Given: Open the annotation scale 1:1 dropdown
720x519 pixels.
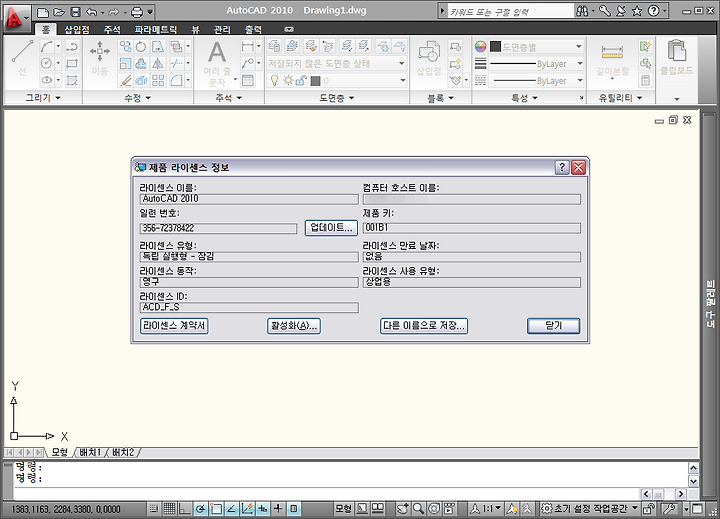Looking at the screenshot, I should pos(487,508).
